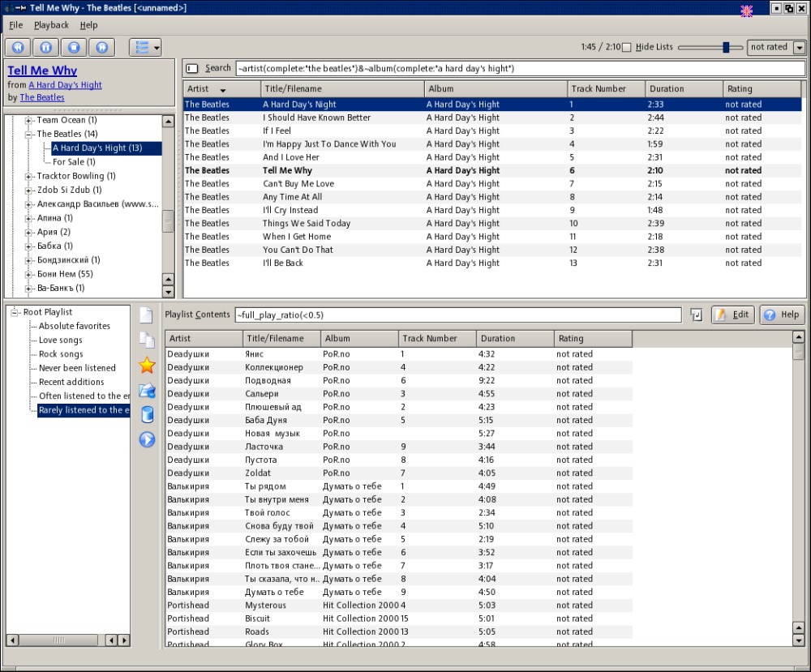Expand the Ва-Банкъ (1) tree node
This screenshot has width=811, height=672.
[x=29, y=288]
